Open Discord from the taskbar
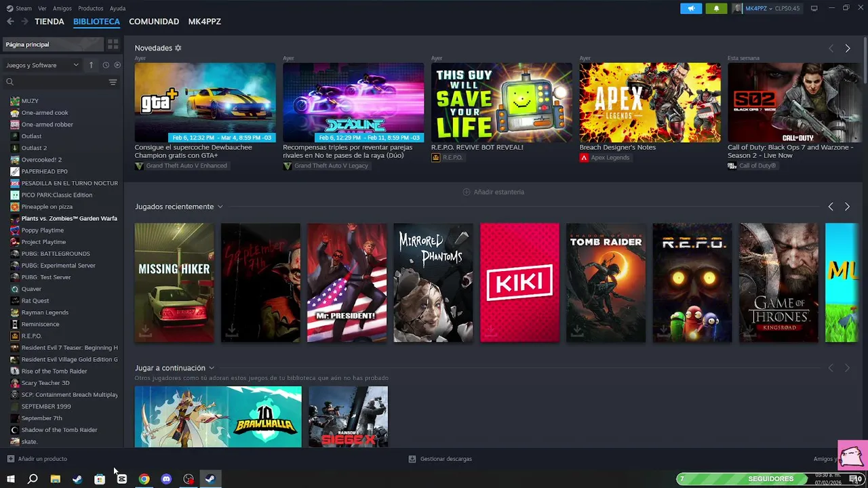 tap(166, 479)
